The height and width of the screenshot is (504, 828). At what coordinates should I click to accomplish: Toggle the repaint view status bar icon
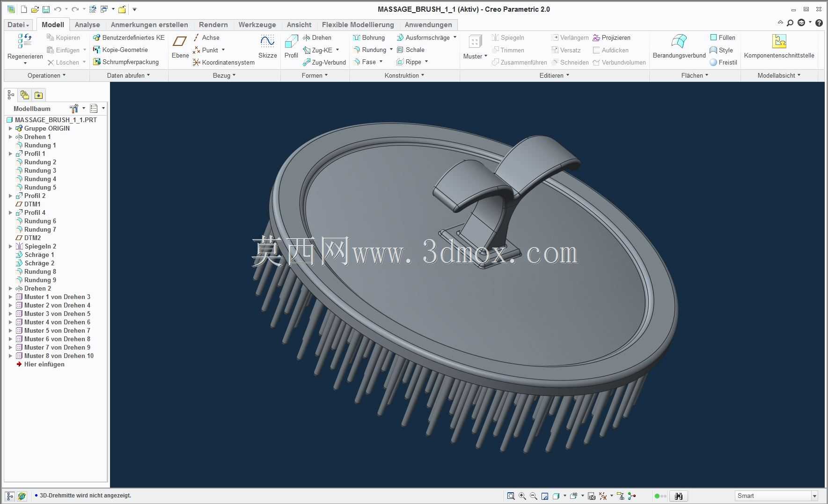[x=544, y=496]
